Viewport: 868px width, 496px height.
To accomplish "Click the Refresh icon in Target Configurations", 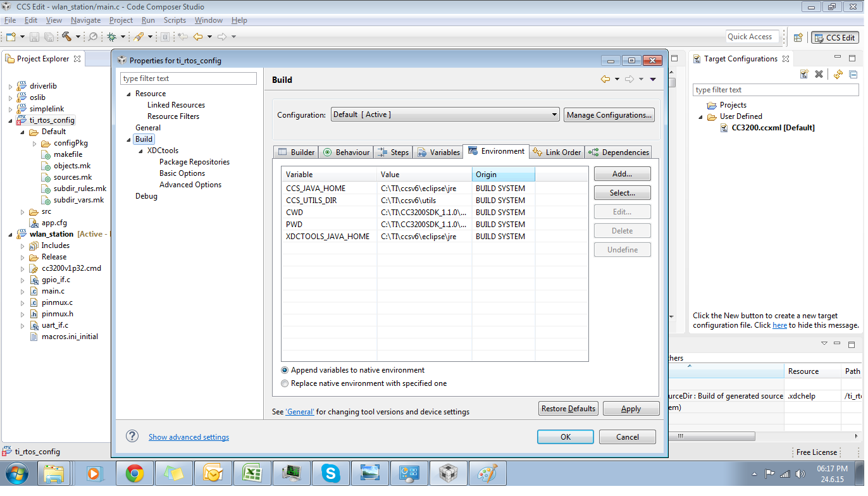I will (838, 74).
